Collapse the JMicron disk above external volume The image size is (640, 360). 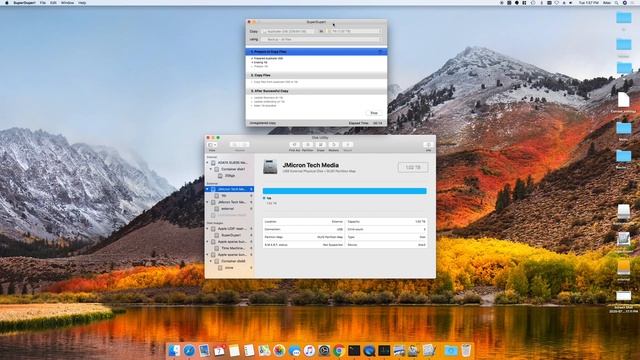pyautogui.click(x=207, y=202)
